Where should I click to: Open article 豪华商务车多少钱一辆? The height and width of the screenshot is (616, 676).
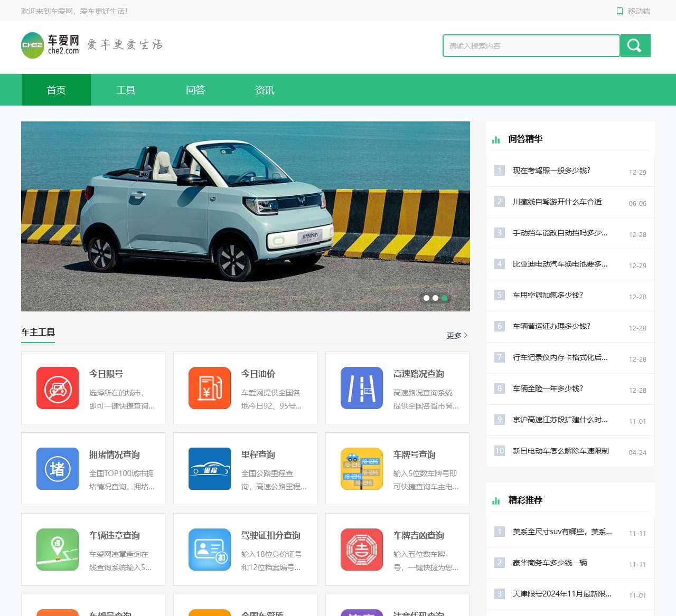[550, 563]
